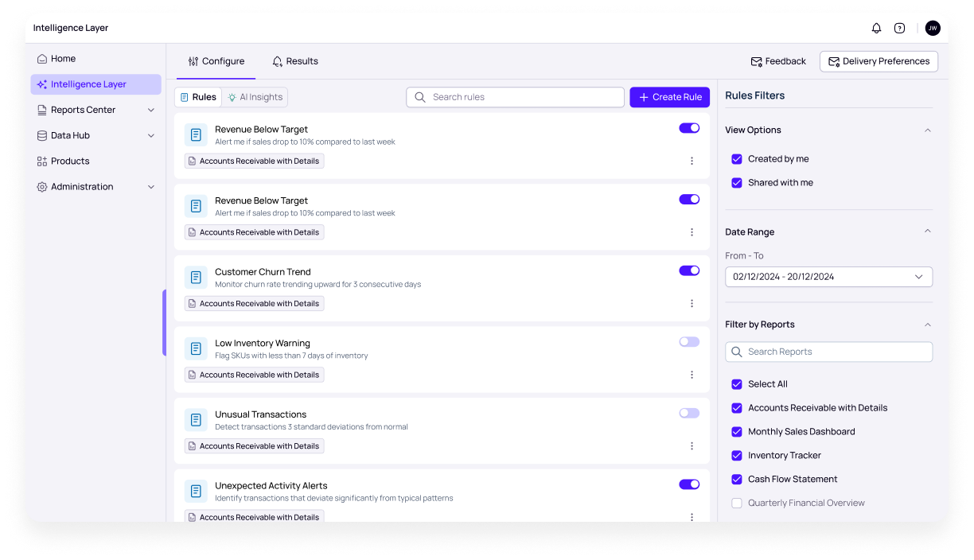The image size is (974, 560).
Task: Click the Low Inventory Warning rule document icon
Action: pyautogui.click(x=196, y=348)
